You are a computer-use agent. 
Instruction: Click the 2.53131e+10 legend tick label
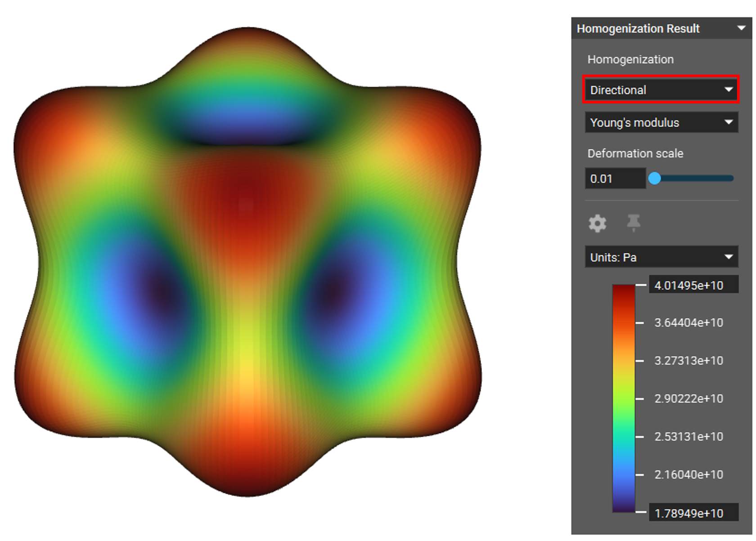(688, 437)
